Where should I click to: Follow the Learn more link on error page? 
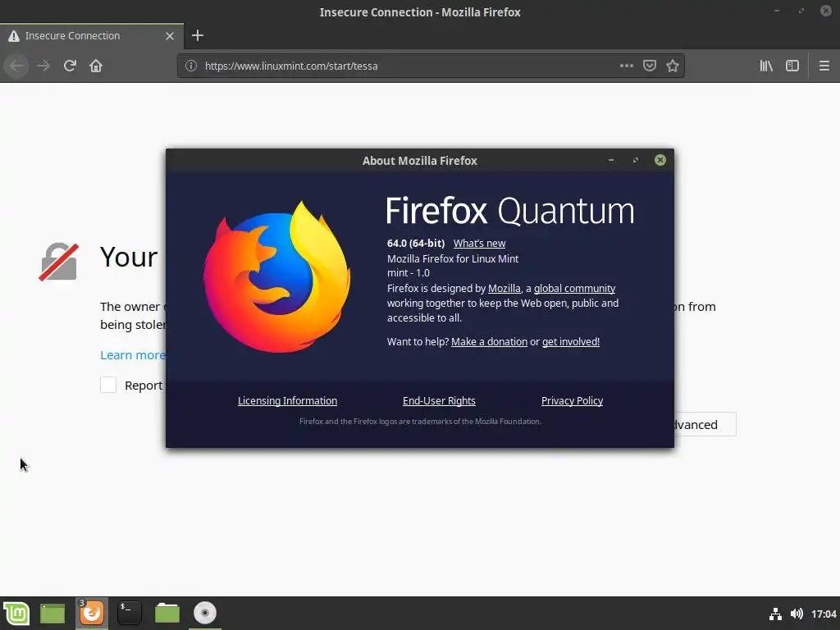coord(133,354)
